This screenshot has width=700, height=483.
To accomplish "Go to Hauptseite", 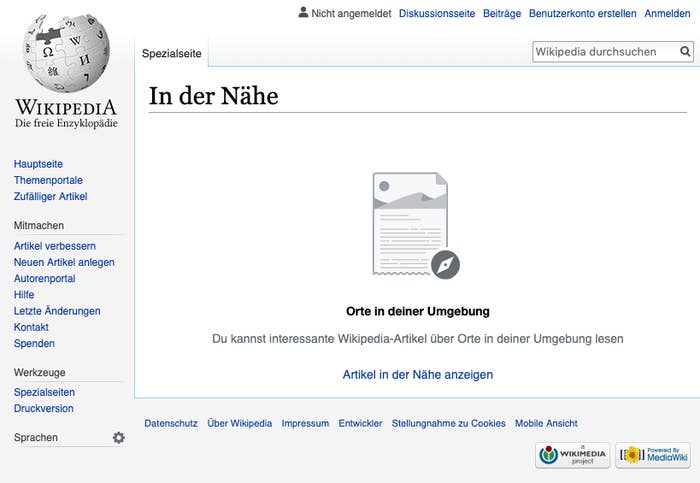I will point(38,164).
